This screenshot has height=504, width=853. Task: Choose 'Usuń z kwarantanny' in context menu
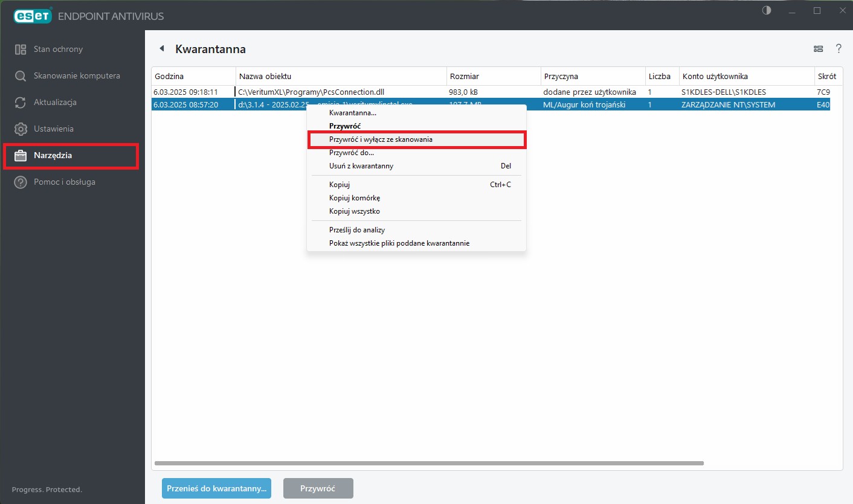(x=361, y=166)
